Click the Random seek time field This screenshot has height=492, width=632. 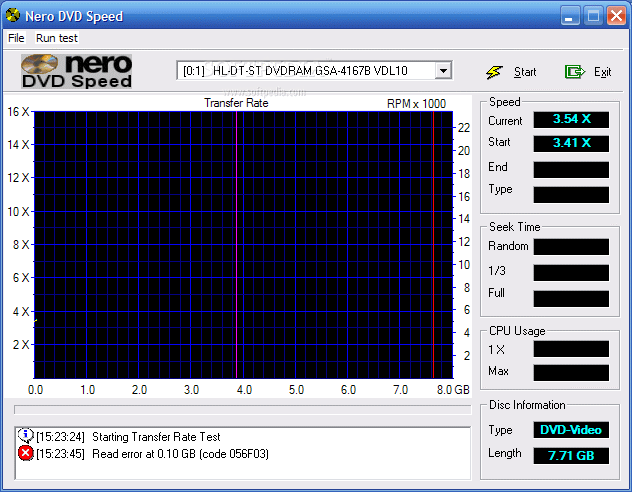571,247
